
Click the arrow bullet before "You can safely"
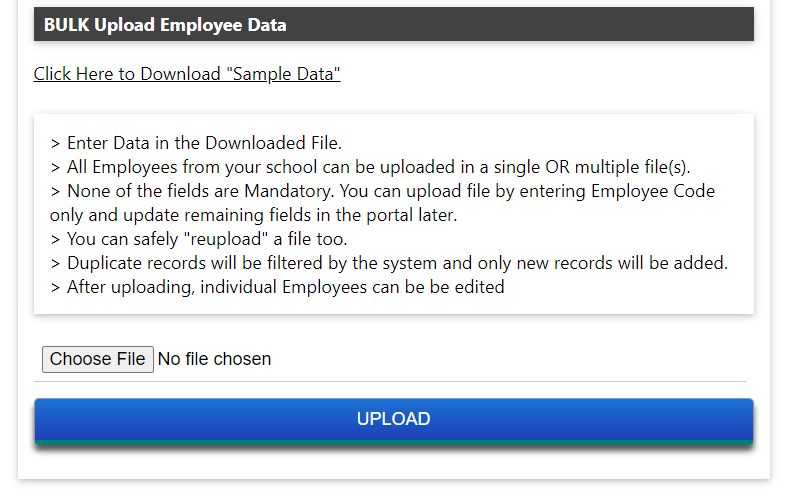click(55, 240)
